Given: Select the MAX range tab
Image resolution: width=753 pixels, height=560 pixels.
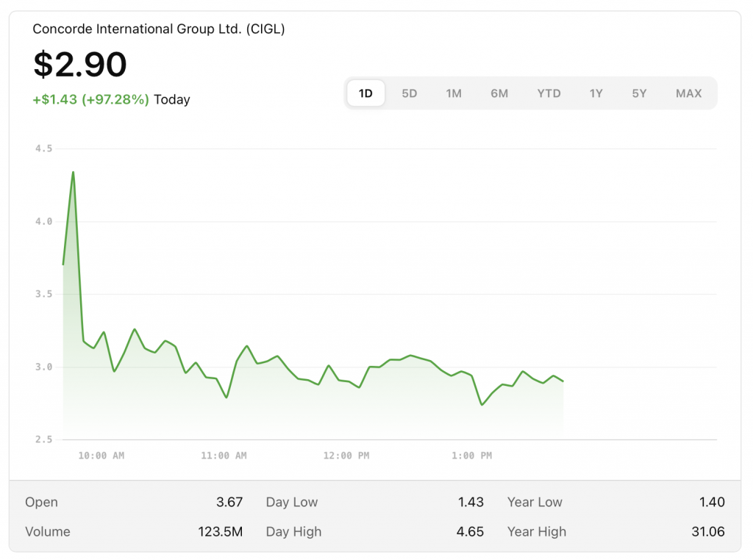Looking at the screenshot, I should 688,93.
